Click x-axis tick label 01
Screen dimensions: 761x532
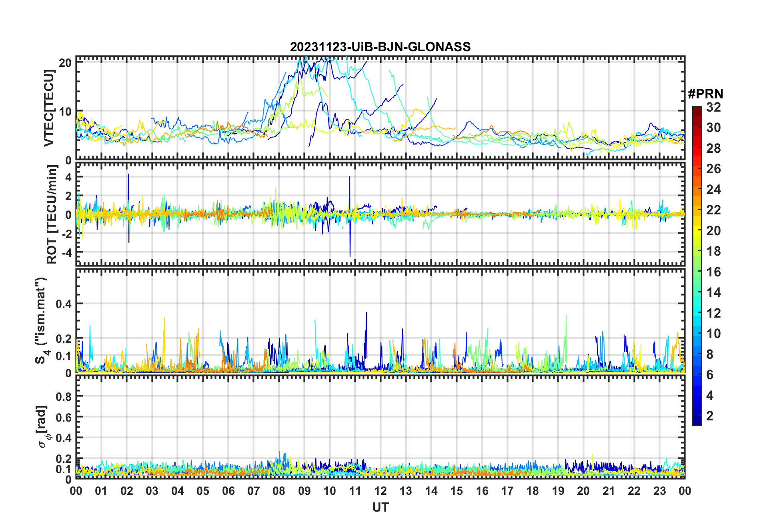pyautogui.click(x=101, y=491)
